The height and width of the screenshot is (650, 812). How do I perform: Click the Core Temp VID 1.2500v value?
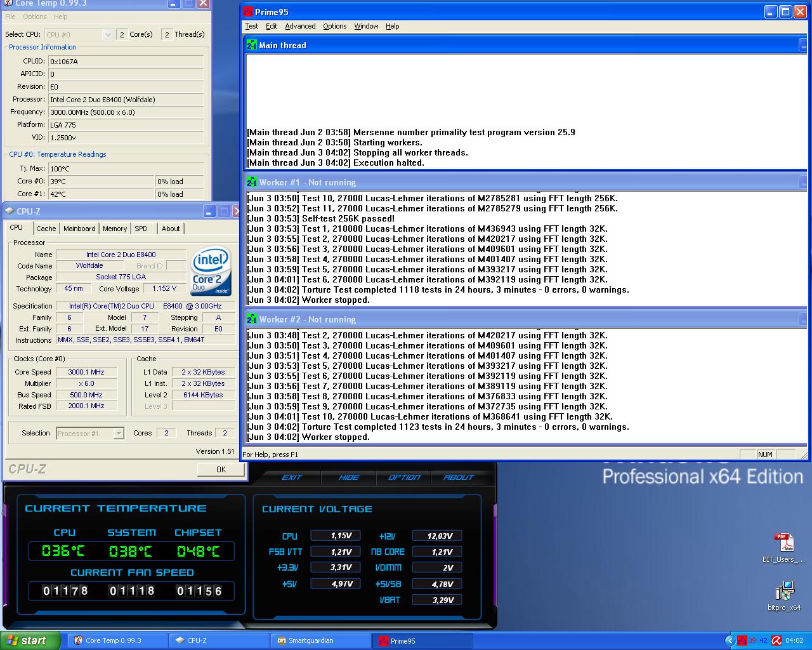[126, 137]
